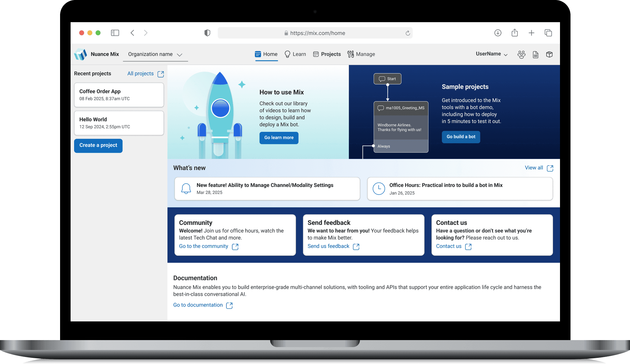Go to the Projects tab
Screen dimensions: 630x364
click(327, 54)
